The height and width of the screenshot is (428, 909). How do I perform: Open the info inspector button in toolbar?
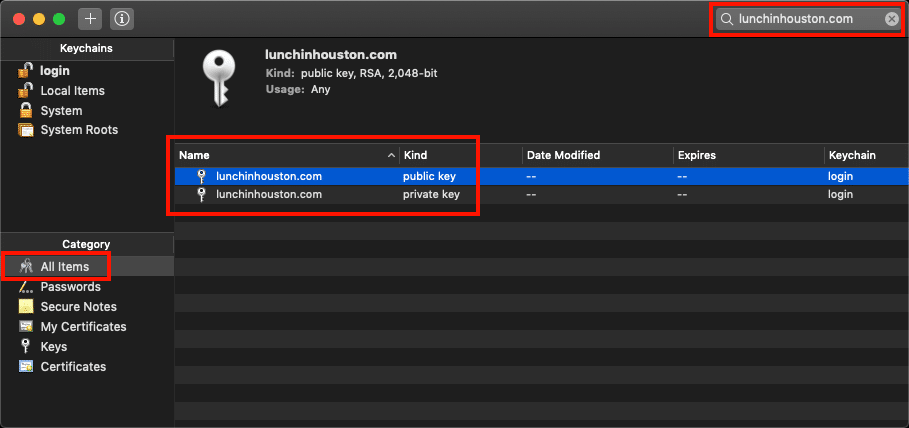(121, 19)
